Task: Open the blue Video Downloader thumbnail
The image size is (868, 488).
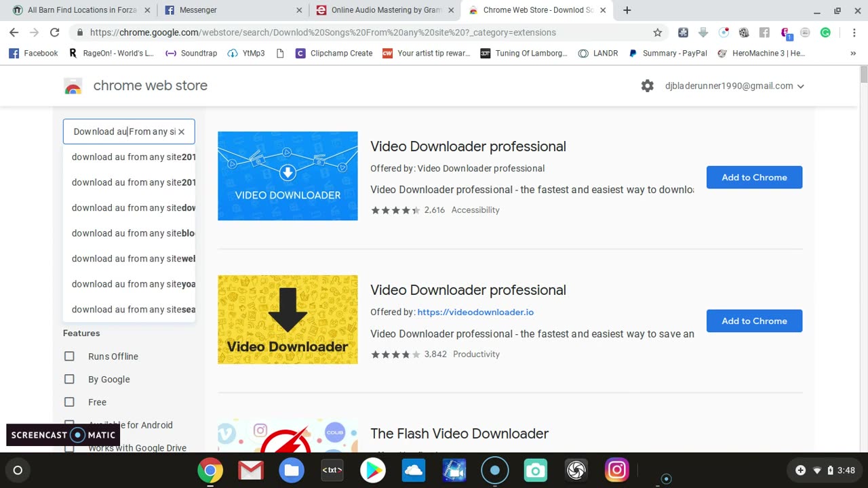Action: [288, 176]
